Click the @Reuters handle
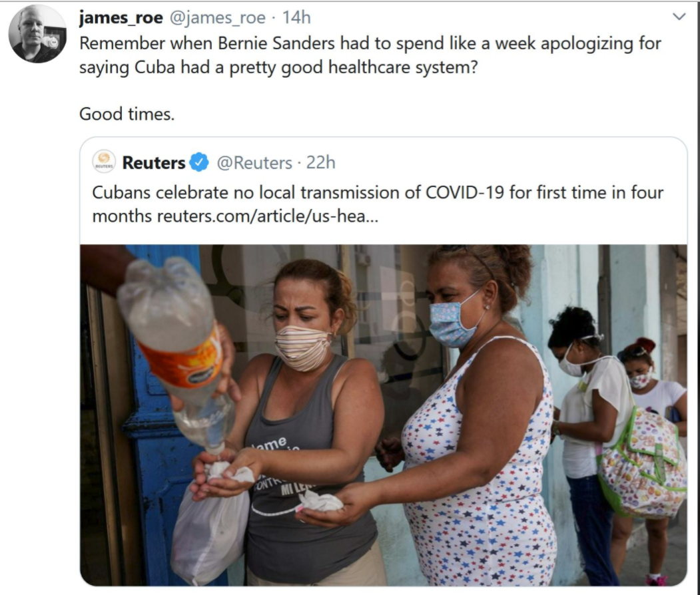 (254, 163)
